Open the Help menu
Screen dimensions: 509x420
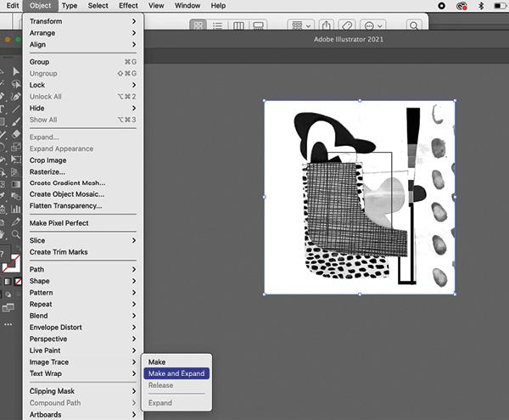pyautogui.click(x=218, y=6)
